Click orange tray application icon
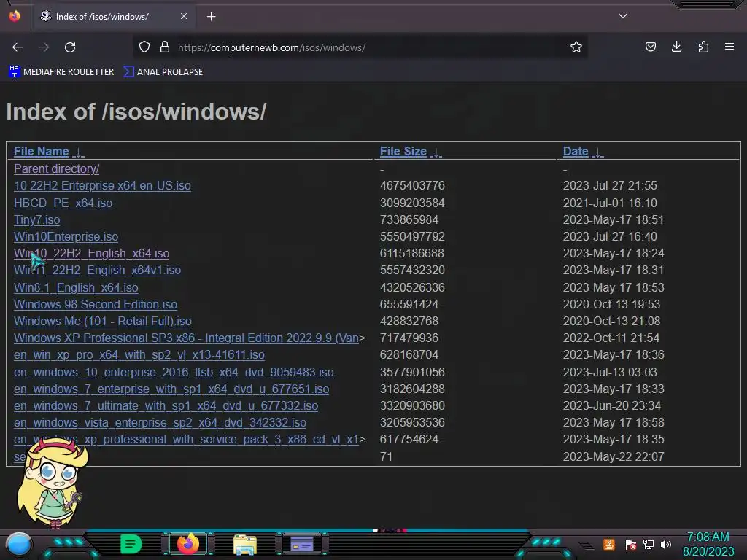Viewport: 747px width, 560px height. pos(609,544)
